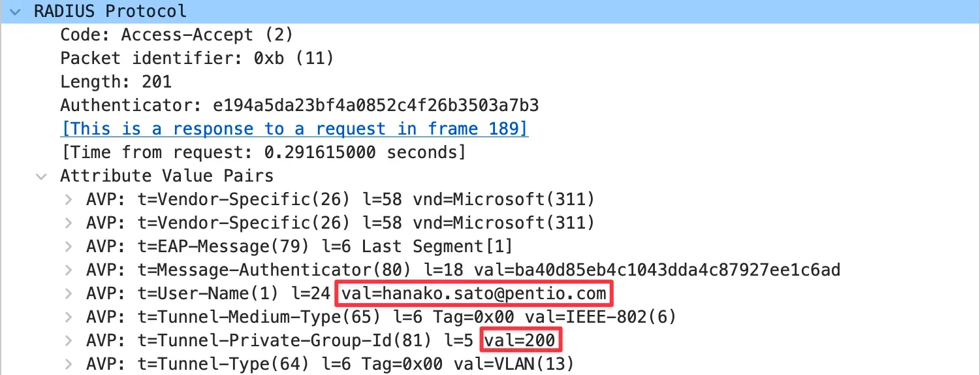Select the Packet identifier 0xb row

[x=197, y=58]
